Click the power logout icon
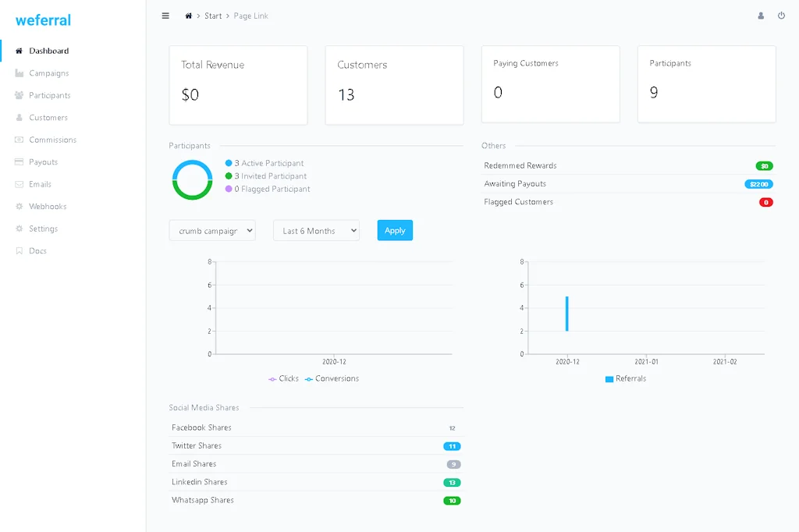This screenshot has width=799, height=532. click(781, 16)
